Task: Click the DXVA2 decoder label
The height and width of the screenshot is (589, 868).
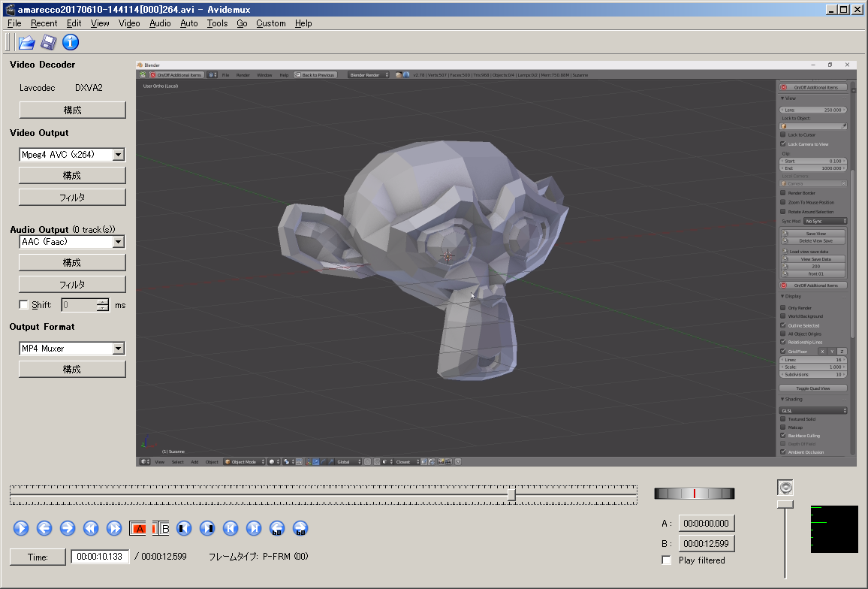Action: [x=89, y=88]
